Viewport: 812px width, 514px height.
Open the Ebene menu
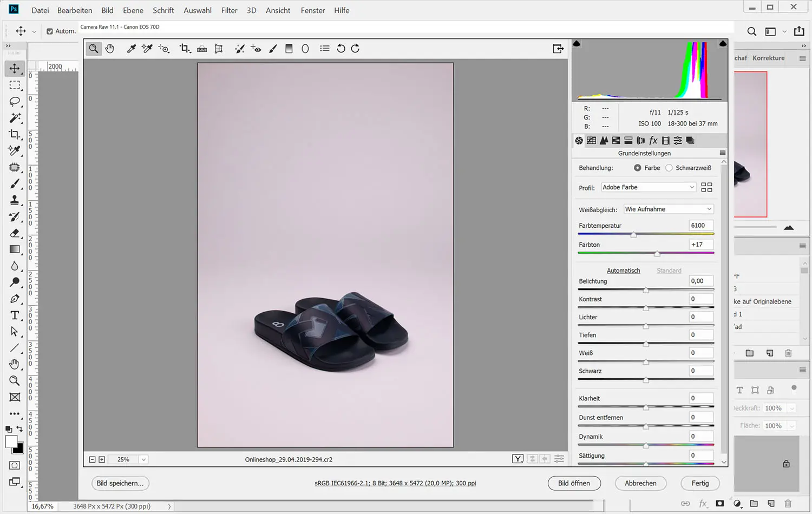click(133, 10)
